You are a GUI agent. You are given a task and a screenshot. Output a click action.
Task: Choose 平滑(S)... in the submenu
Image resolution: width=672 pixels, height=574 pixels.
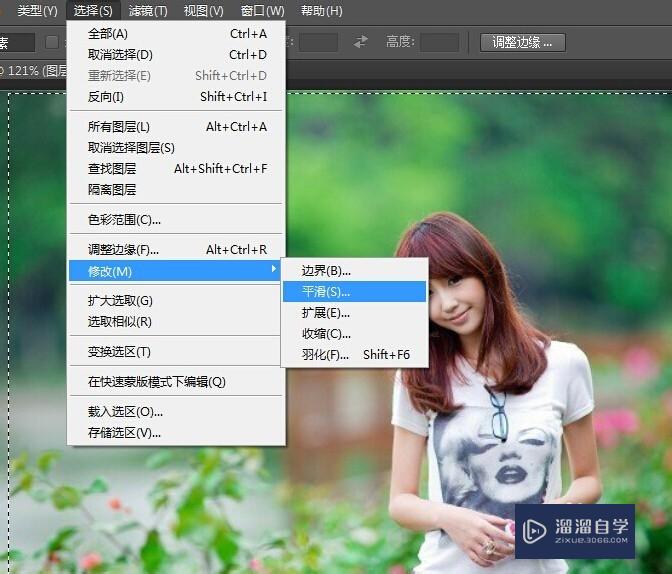pyautogui.click(x=354, y=292)
